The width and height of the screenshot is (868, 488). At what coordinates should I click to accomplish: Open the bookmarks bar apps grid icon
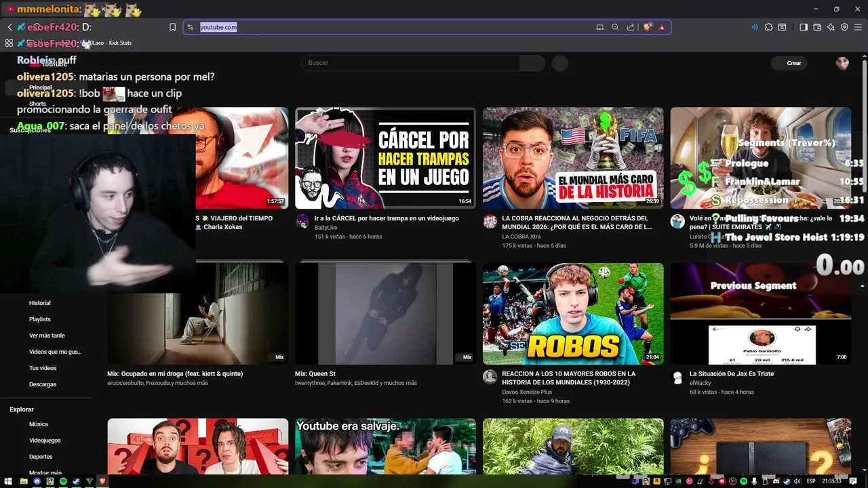(9, 43)
